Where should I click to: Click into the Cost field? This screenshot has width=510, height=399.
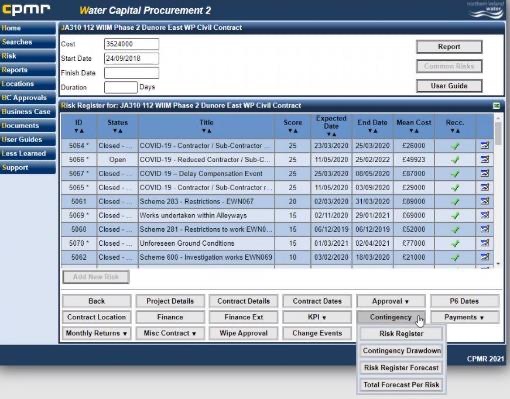pyautogui.click(x=131, y=44)
